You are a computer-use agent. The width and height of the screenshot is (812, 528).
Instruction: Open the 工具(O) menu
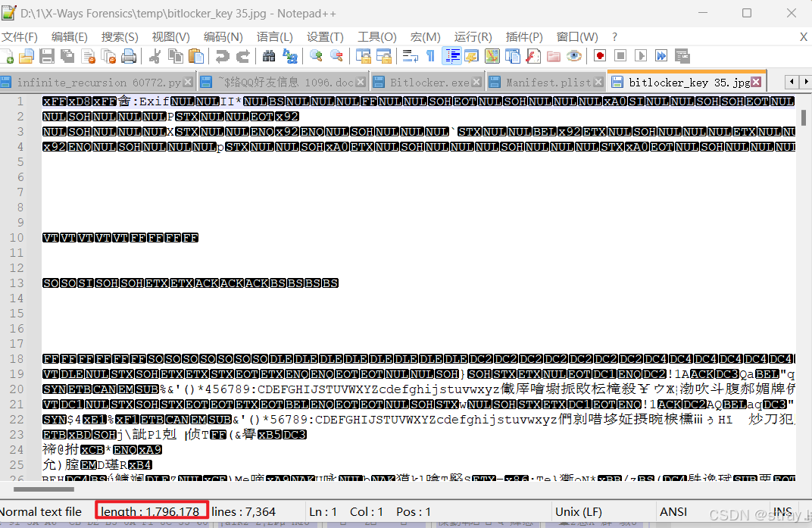click(377, 37)
